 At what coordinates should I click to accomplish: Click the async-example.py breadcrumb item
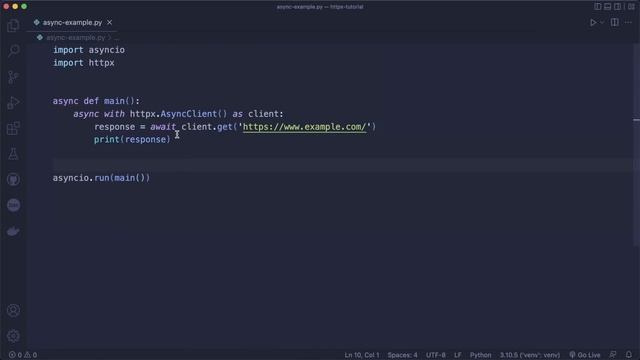pyautogui.click(x=76, y=38)
